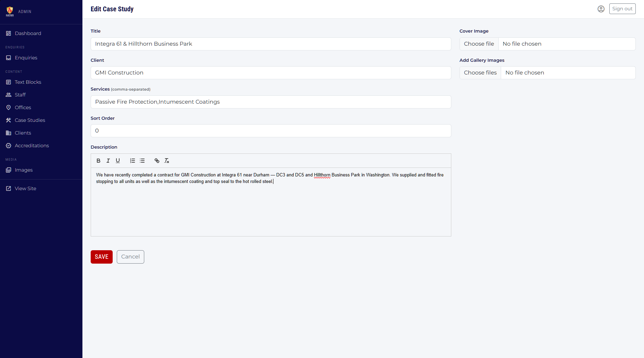Choose a cover image file

click(x=479, y=44)
